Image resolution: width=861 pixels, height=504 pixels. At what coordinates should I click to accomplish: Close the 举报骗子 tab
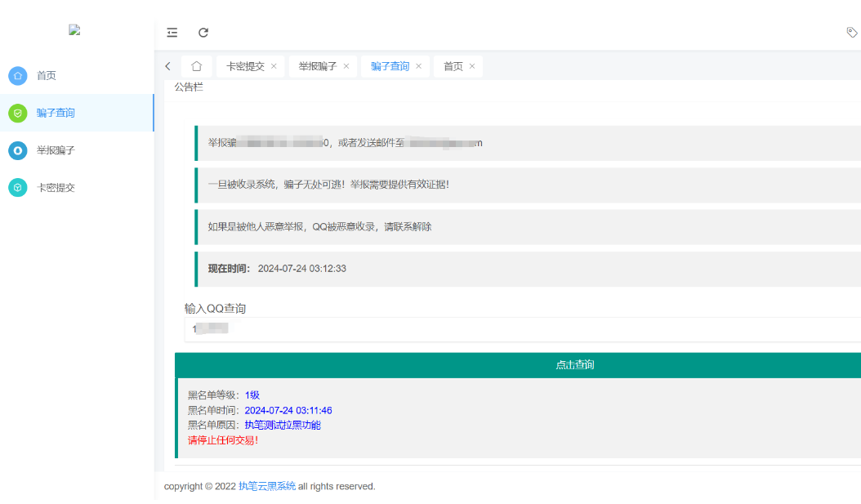[x=346, y=66]
